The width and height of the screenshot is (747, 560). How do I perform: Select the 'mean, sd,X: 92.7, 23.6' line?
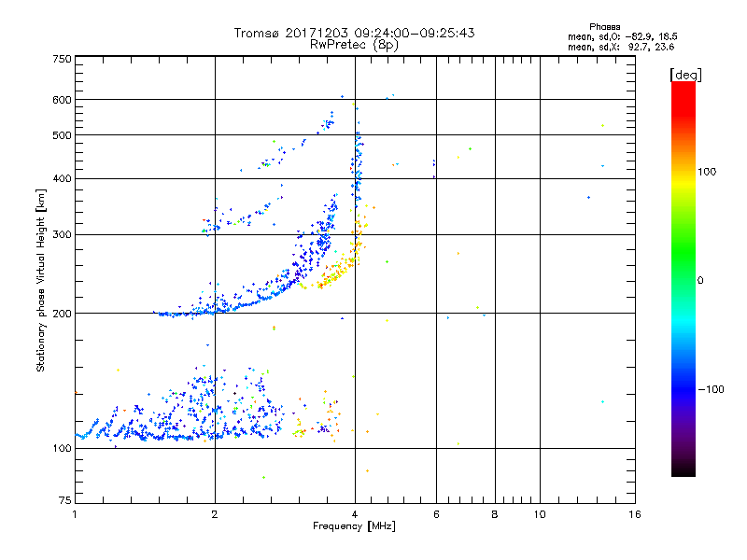click(621, 47)
